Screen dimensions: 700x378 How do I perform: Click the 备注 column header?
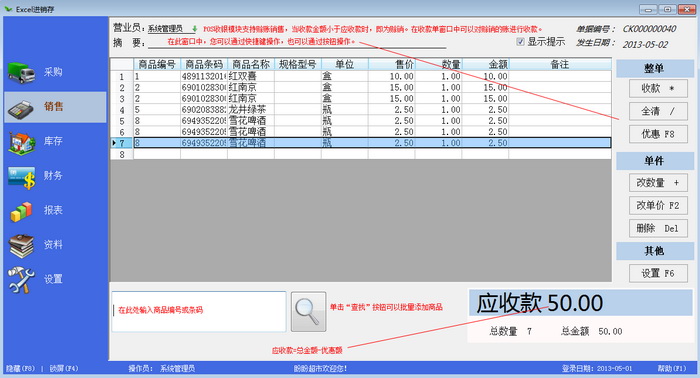(560, 64)
